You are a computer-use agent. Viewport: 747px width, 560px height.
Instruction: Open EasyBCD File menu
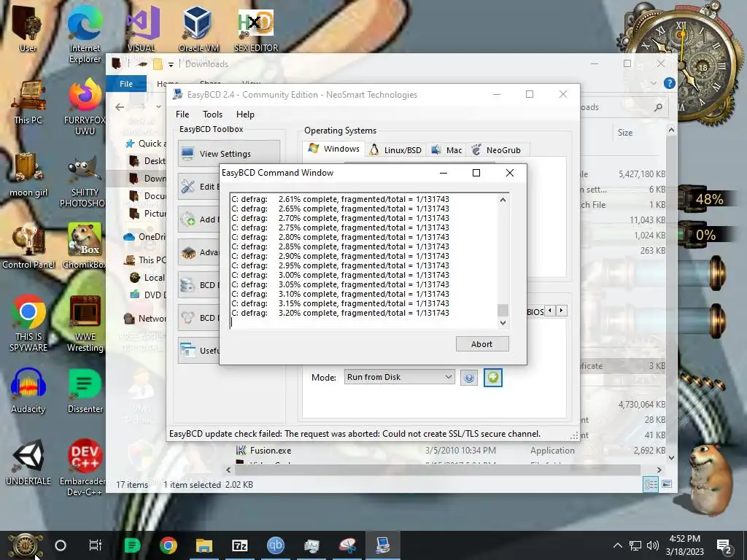[x=182, y=114]
